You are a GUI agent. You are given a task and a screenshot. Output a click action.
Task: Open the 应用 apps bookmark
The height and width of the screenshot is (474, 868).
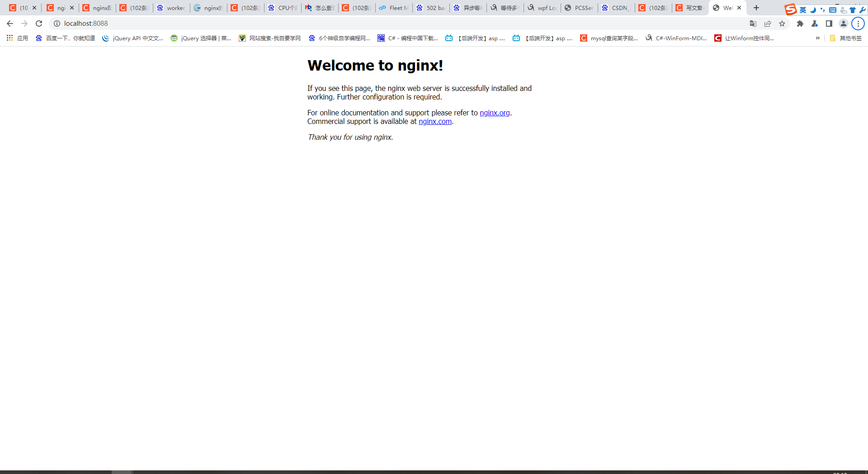pyautogui.click(x=18, y=38)
